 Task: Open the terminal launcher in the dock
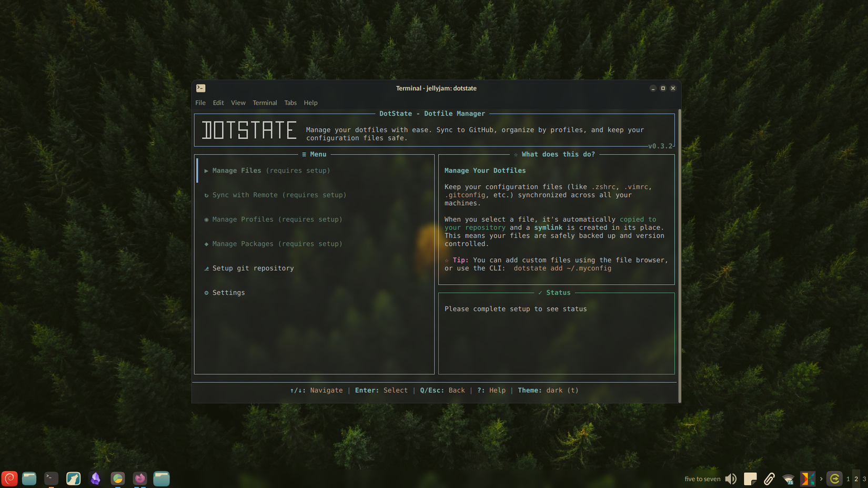(51, 478)
